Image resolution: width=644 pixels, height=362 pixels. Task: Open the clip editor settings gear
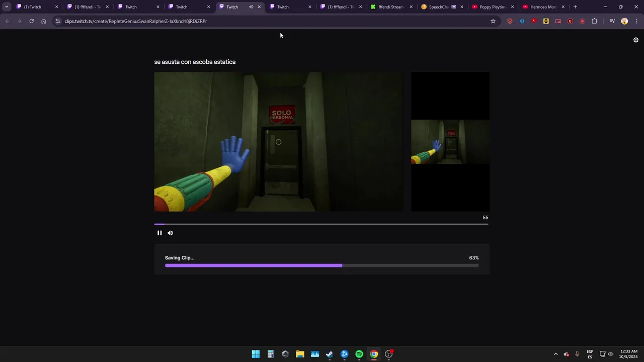636,40
